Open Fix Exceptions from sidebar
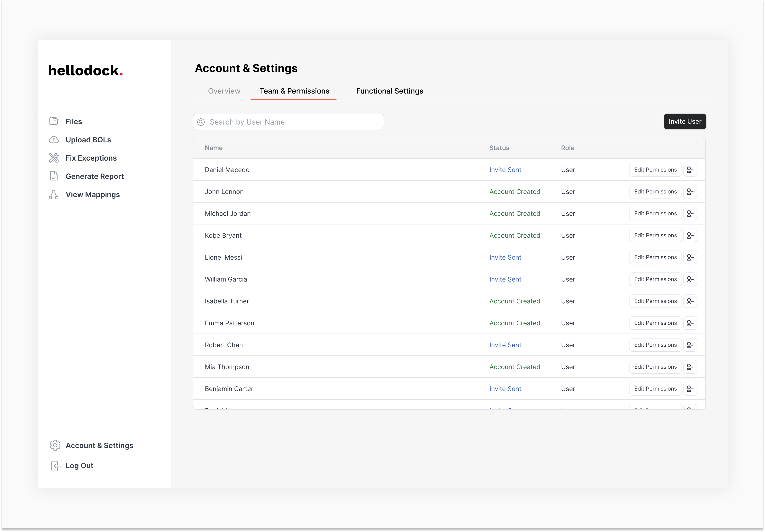 click(91, 158)
